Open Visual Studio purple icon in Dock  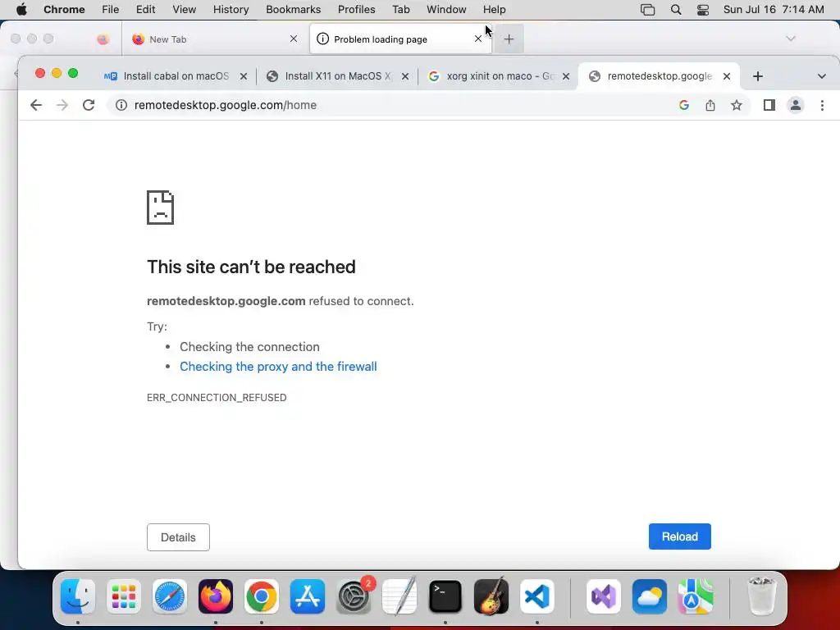[x=604, y=596]
